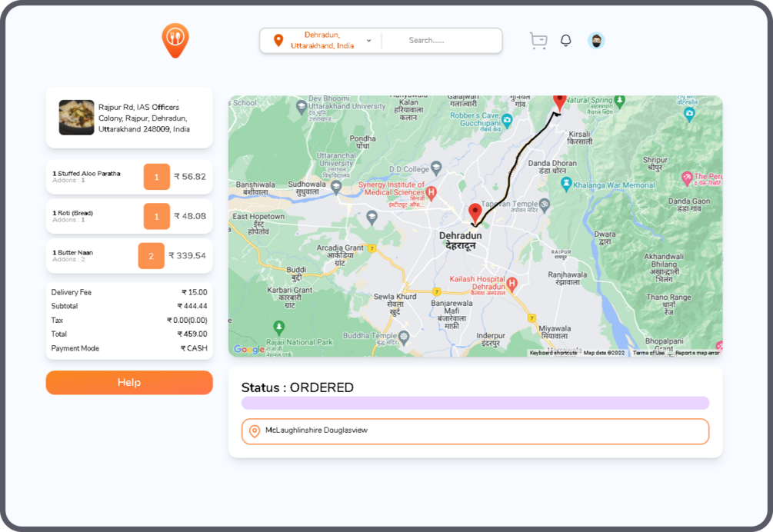Click the Delivery Fee ₹ 15.00 value
This screenshot has width=773, height=532.
(x=195, y=292)
